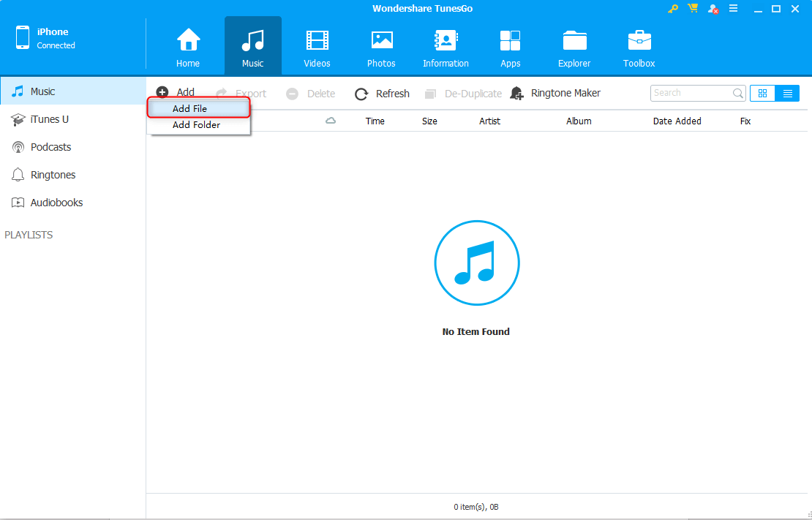Maximize the TunesGo window
Viewport: 812px width, 520px height.
tap(775, 8)
